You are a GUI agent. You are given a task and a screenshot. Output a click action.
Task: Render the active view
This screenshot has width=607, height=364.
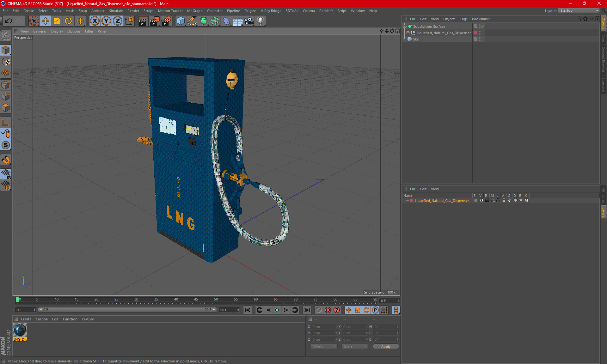143,21
